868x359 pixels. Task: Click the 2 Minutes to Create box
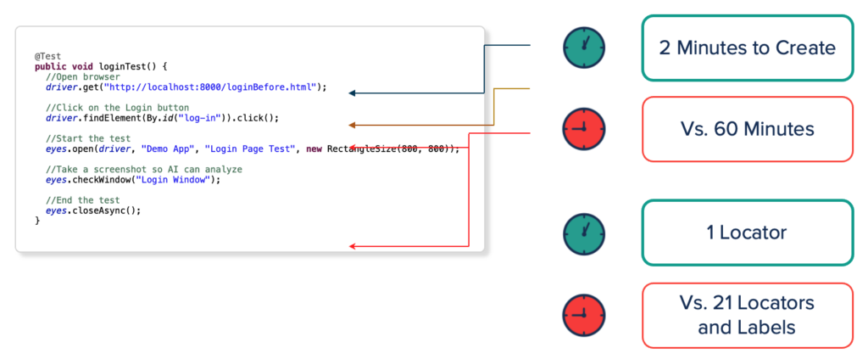tap(747, 48)
